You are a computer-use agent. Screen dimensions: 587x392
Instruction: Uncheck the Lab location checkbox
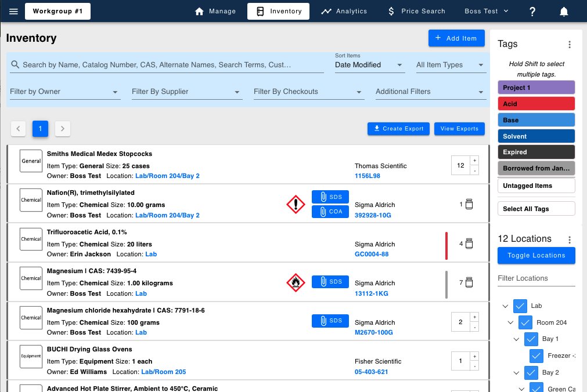coord(520,306)
